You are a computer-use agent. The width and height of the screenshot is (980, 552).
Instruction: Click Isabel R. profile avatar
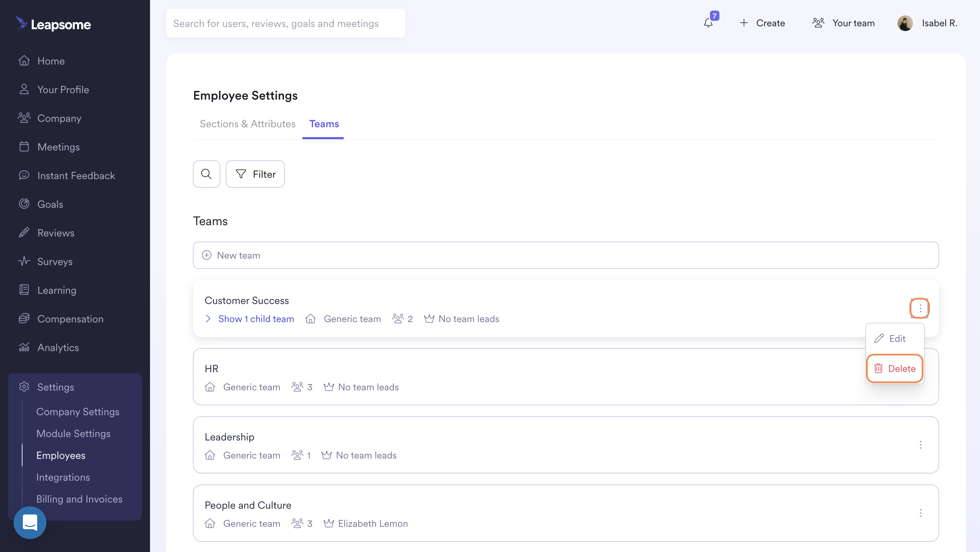point(905,23)
